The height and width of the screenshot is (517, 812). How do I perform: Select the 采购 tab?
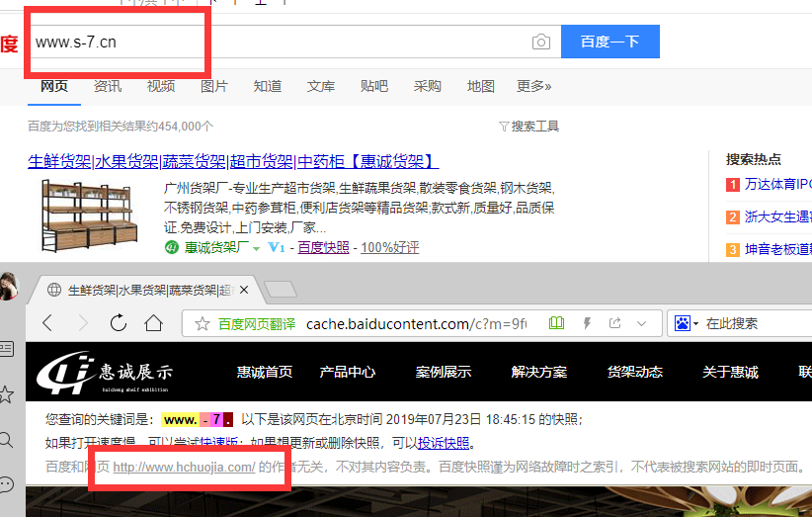[428, 86]
